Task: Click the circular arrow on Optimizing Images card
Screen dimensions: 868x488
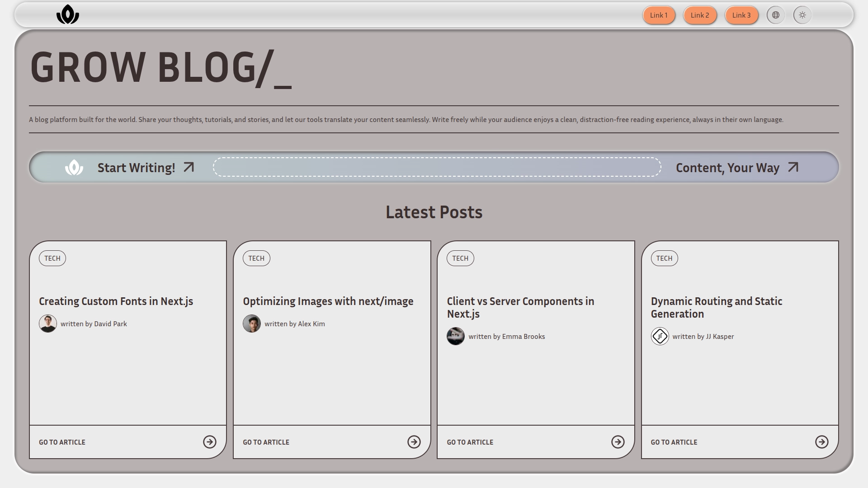Action: pos(414,442)
